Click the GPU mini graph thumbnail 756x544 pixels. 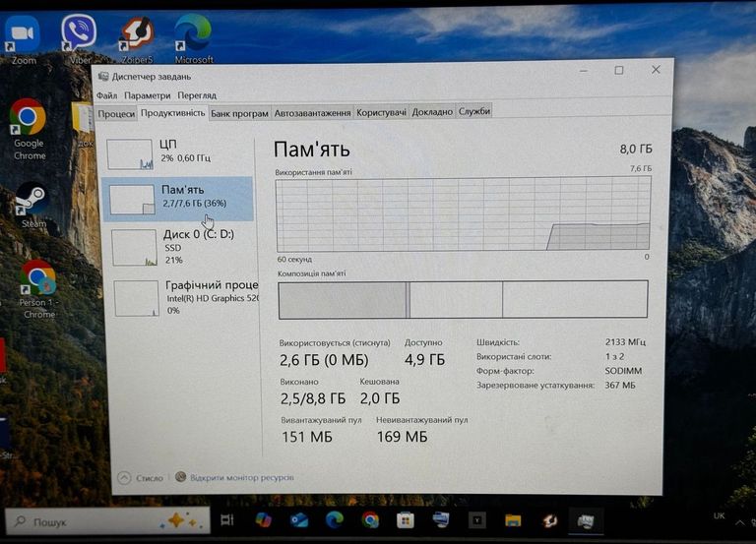pyautogui.click(x=137, y=298)
